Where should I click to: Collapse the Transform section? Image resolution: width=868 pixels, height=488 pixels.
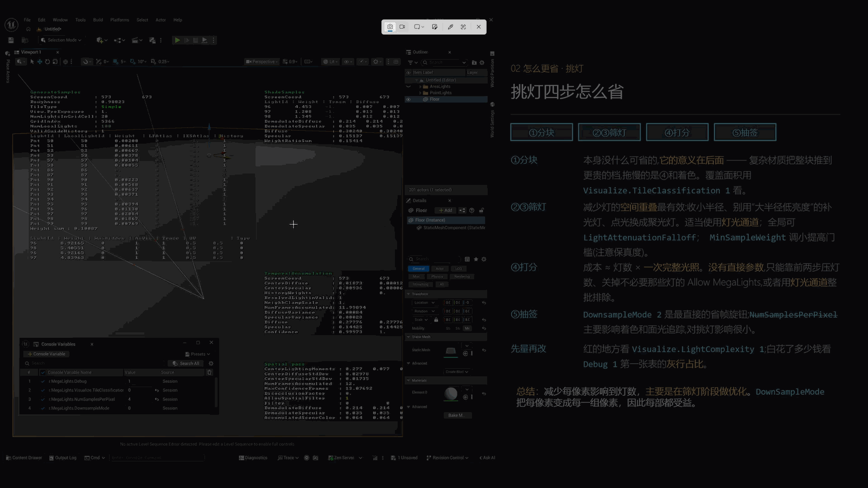409,294
